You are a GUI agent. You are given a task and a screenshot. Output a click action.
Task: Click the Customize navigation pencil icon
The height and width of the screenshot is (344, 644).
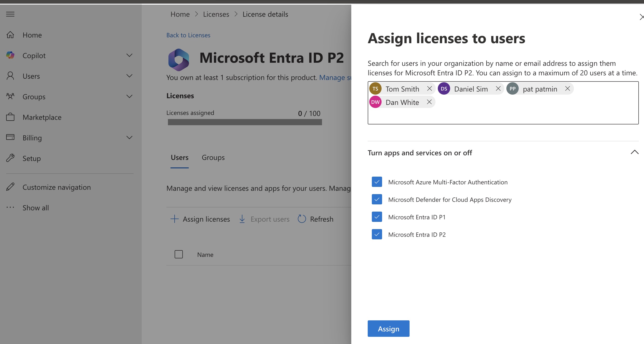tap(10, 187)
